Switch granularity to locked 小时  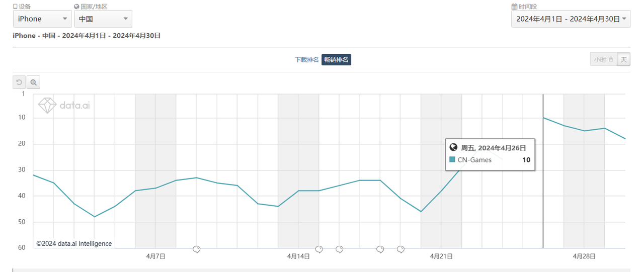pos(604,59)
